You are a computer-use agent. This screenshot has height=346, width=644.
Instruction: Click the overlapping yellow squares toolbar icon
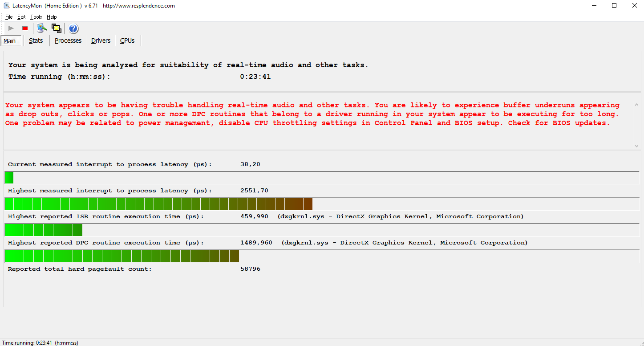[57, 28]
